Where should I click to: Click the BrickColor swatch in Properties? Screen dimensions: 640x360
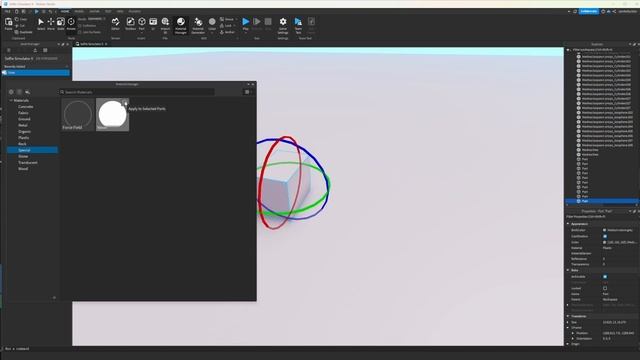604,230
